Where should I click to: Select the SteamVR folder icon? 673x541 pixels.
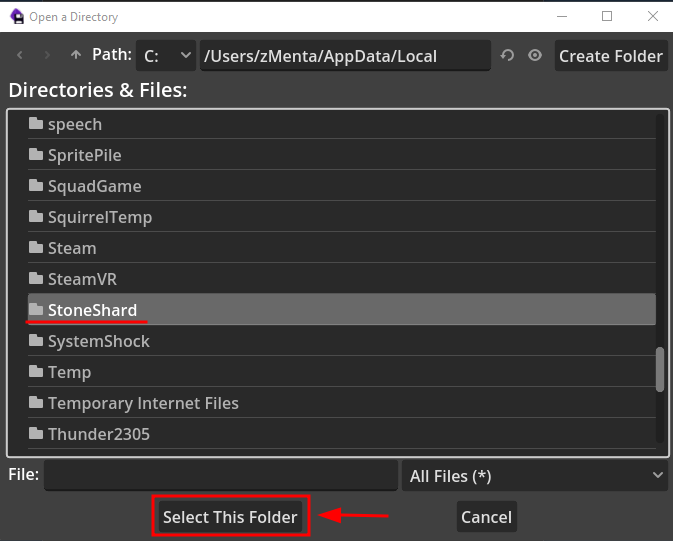click(36, 279)
